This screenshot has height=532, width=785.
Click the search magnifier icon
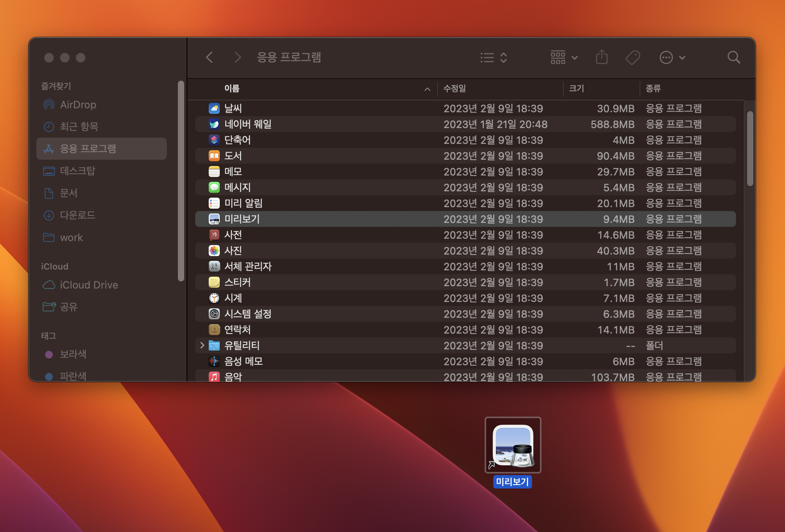[x=734, y=57]
